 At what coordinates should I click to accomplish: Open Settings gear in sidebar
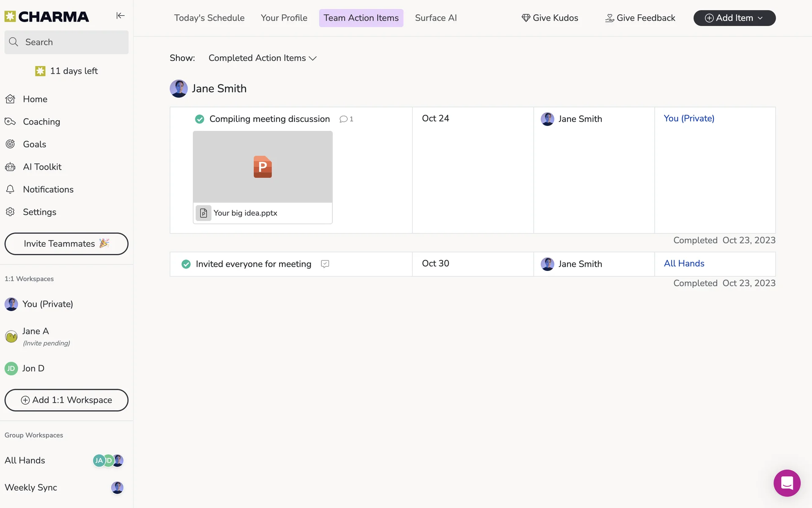(10, 212)
